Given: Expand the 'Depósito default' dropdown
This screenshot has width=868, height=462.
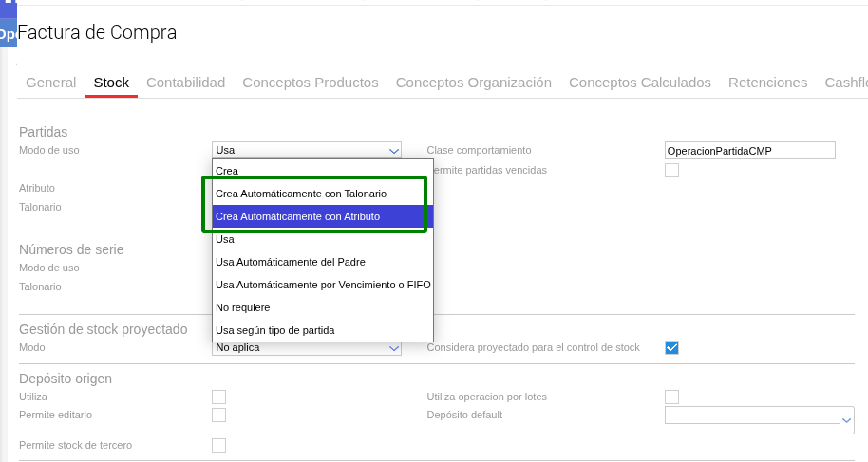Looking at the screenshot, I should tap(759, 416).
